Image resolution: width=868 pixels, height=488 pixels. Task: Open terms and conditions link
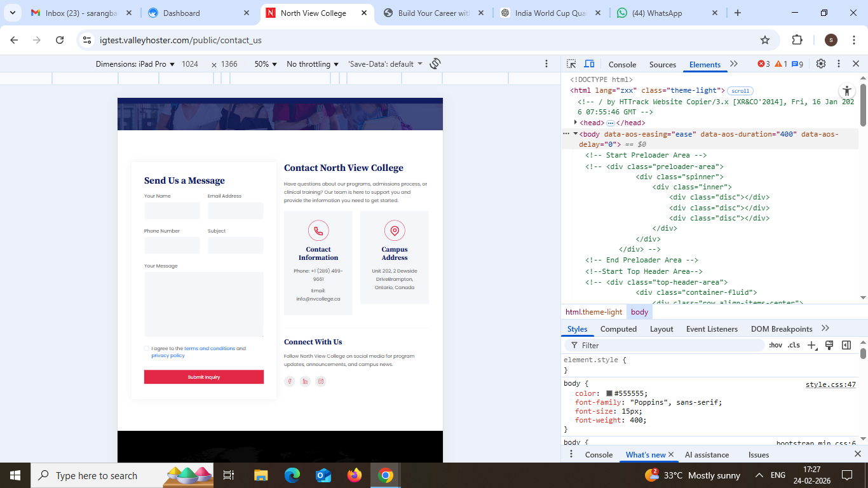pos(210,348)
